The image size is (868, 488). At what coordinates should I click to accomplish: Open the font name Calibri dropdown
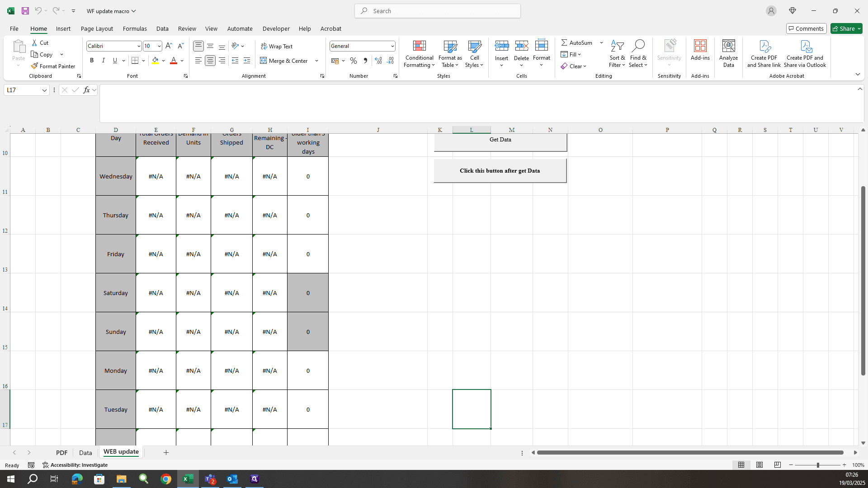(x=139, y=46)
